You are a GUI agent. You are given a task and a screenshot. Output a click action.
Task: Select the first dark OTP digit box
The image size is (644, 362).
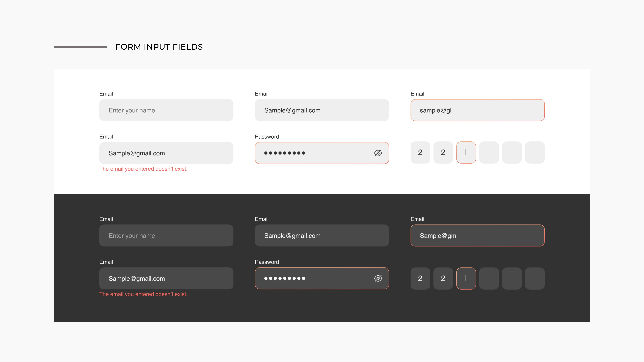coord(420,278)
